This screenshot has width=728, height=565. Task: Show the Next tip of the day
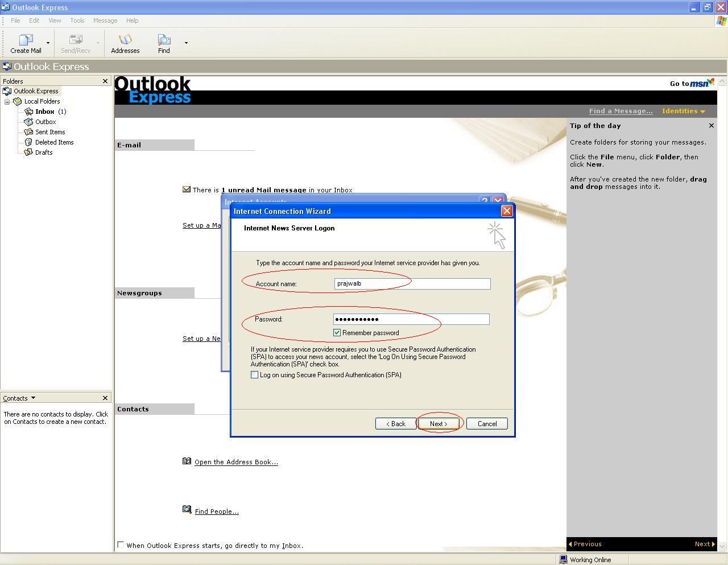705,544
